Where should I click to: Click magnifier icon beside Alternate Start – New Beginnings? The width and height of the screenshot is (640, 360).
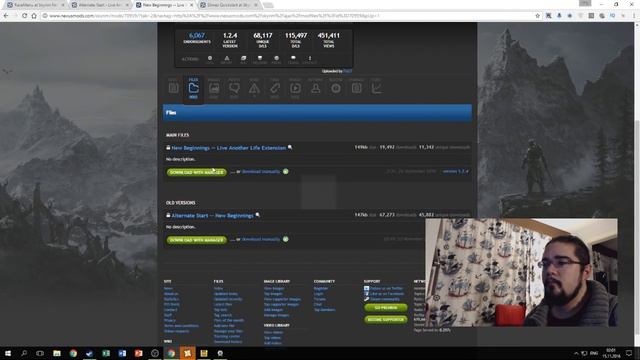click(258, 215)
